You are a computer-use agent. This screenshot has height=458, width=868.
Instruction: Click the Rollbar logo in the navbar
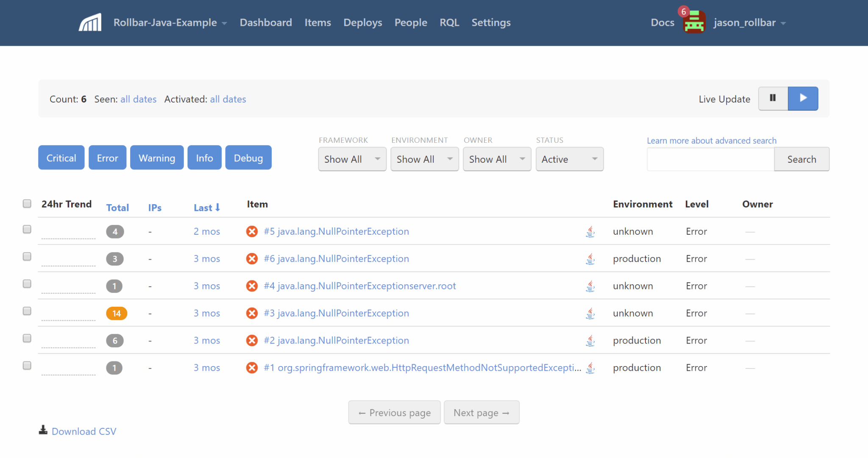pyautogui.click(x=89, y=22)
